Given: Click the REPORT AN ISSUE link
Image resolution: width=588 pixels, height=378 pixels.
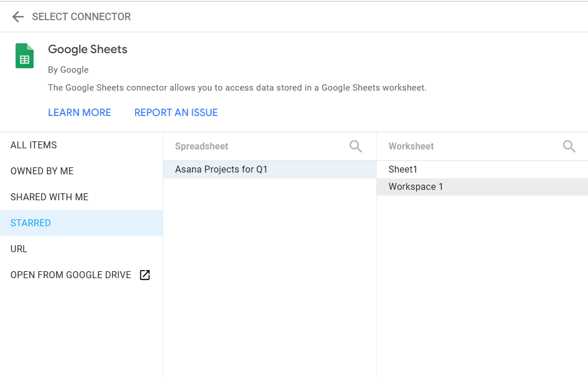Looking at the screenshot, I should tap(175, 112).
